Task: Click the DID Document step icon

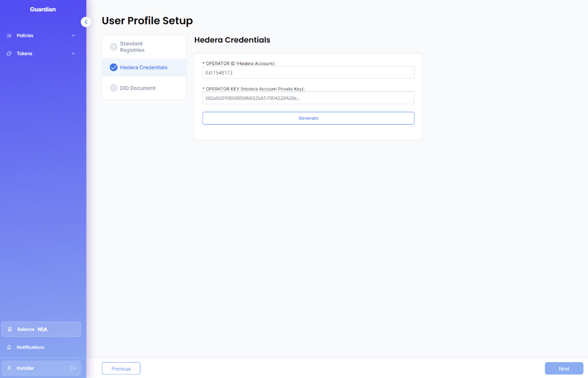Action: pos(113,88)
